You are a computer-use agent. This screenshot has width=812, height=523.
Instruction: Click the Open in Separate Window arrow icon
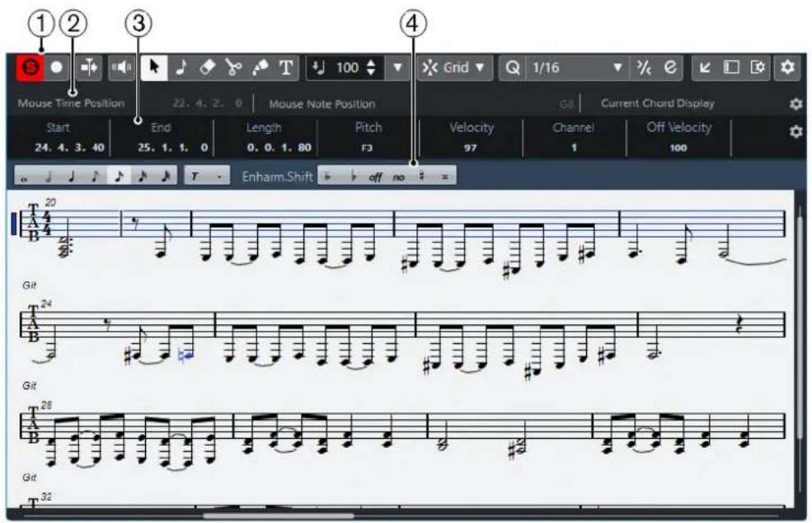pyautogui.click(x=704, y=68)
